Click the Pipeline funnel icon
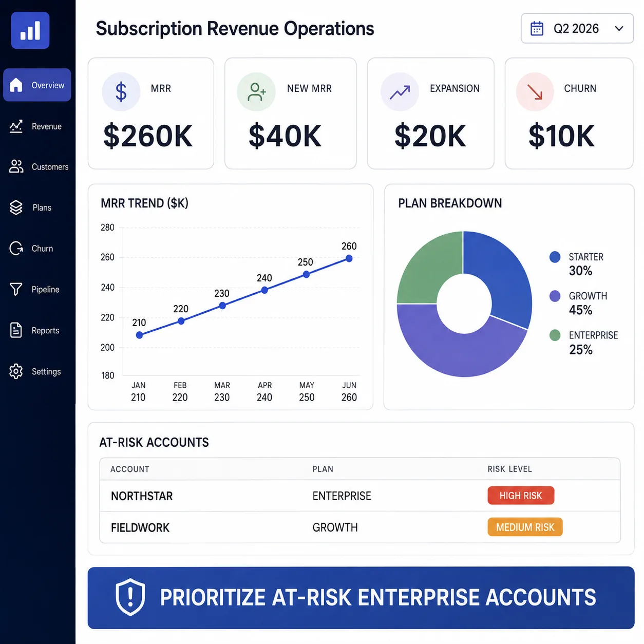 [16, 289]
